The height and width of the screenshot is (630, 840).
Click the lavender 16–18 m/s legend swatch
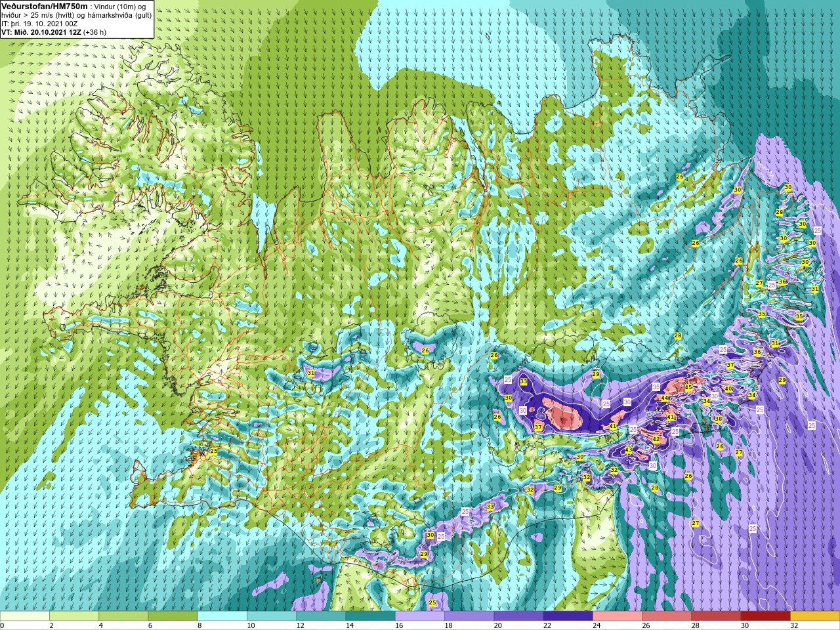420,616
